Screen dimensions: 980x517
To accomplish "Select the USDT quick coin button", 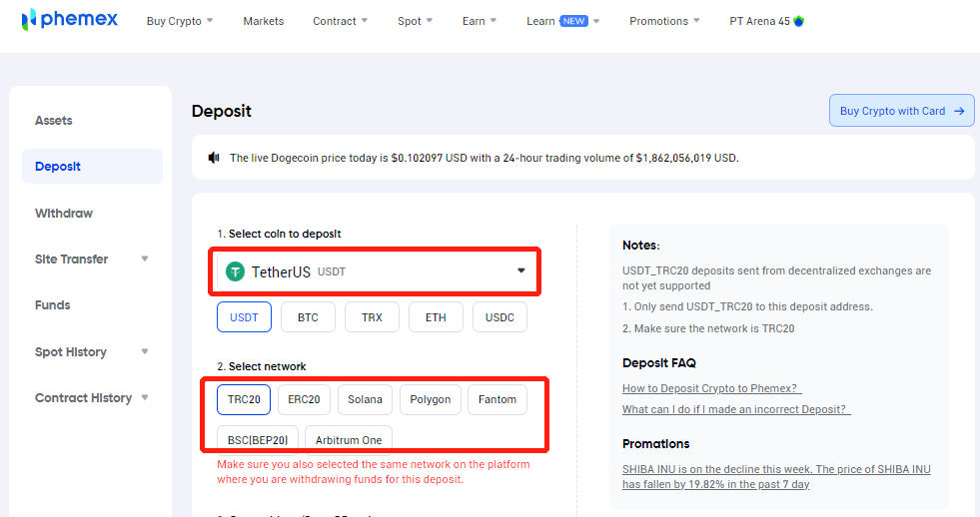I will (244, 317).
